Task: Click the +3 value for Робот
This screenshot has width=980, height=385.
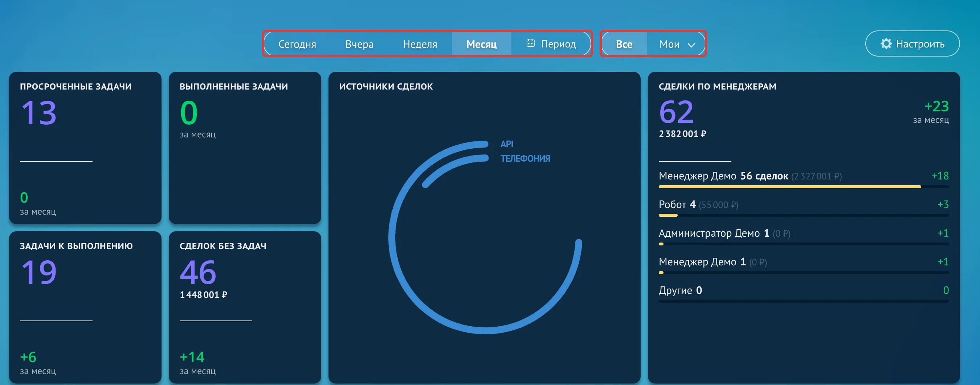Action: click(943, 204)
